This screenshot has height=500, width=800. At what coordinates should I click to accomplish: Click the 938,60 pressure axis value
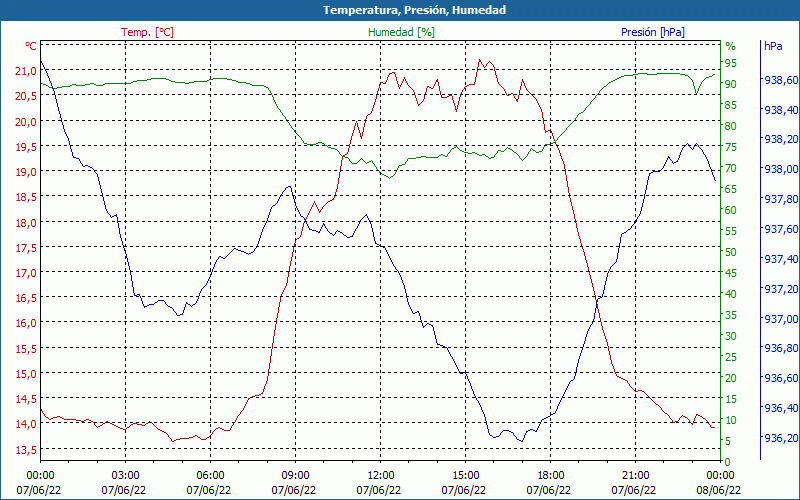pyautogui.click(x=781, y=80)
